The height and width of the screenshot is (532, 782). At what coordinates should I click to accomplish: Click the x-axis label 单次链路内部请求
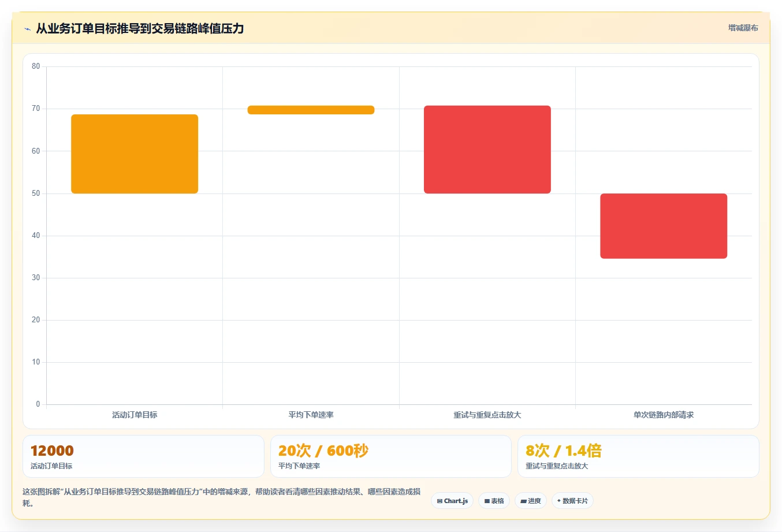[664, 415]
